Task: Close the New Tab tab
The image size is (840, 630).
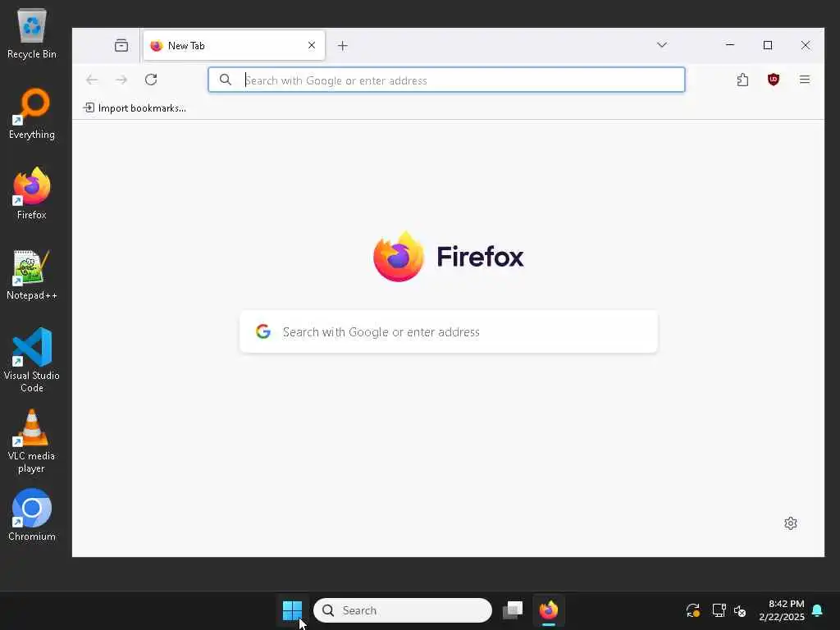Action: point(312,46)
